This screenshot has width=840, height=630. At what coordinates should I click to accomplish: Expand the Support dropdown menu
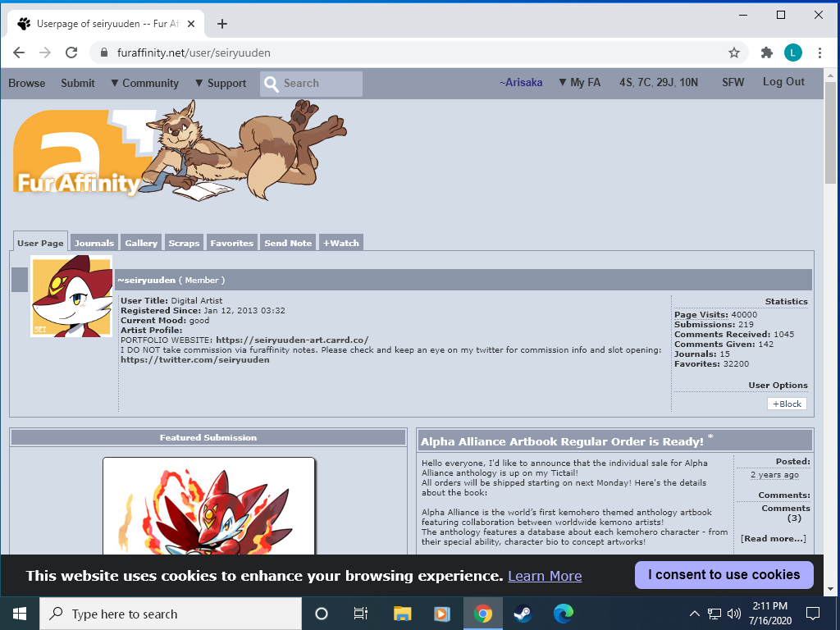click(x=220, y=84)
